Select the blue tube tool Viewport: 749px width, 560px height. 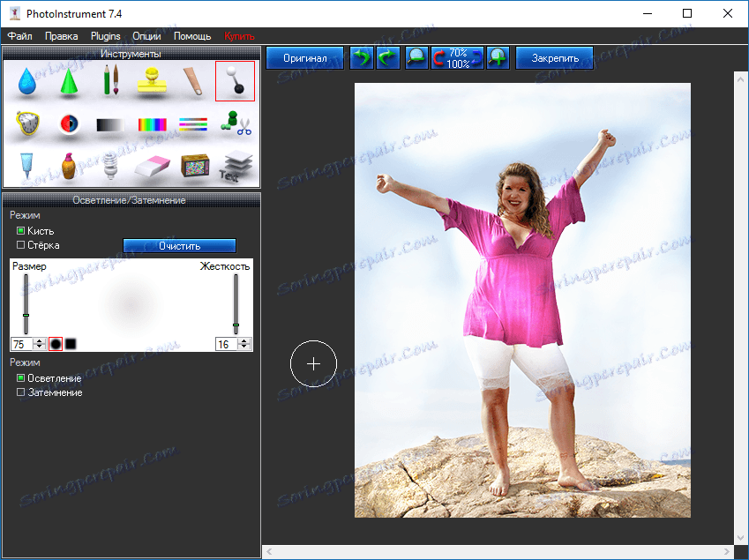26,165
